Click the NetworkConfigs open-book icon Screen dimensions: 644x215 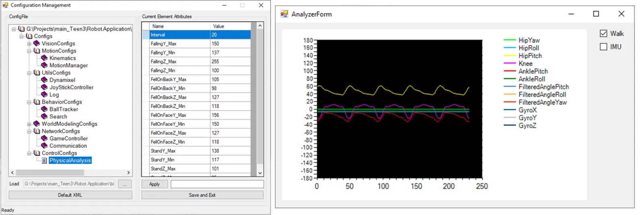pos(37,131)
